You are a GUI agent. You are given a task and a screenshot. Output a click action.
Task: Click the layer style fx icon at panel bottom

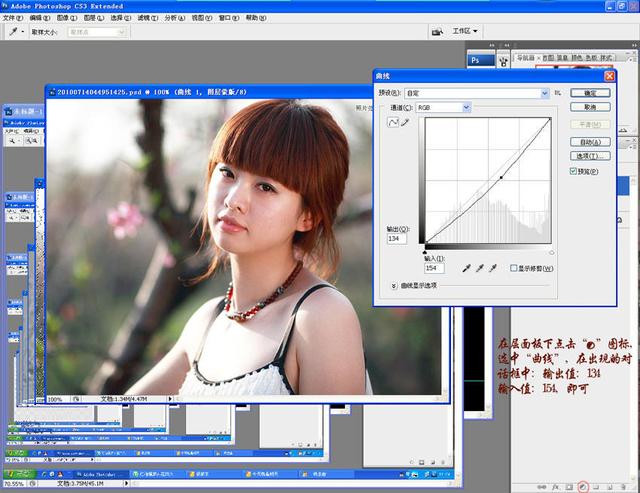tap(556, 487)
